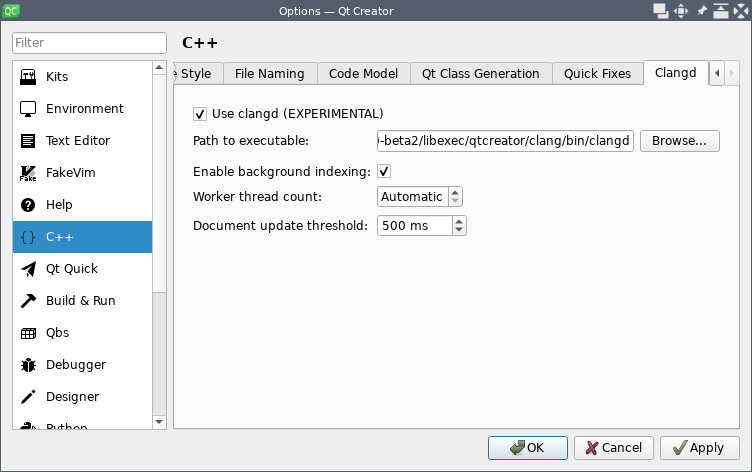Open the Help settings category
The height and width of the screenshot is (472, 752).
click(60, 205)
